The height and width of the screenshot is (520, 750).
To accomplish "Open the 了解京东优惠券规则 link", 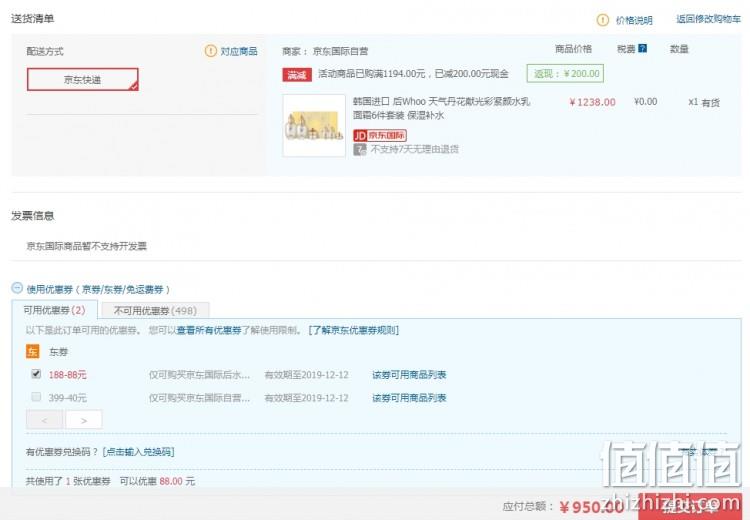I will point(353,330).
